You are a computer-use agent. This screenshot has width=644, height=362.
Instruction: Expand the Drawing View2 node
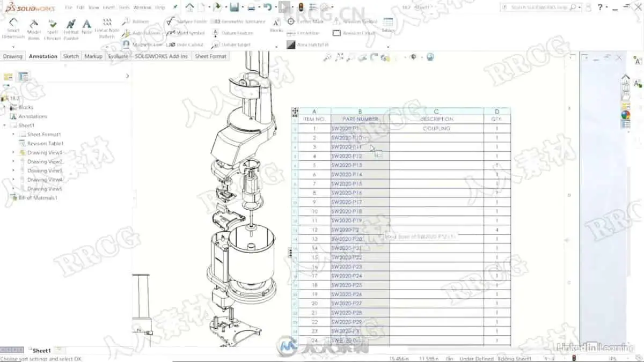13,161
